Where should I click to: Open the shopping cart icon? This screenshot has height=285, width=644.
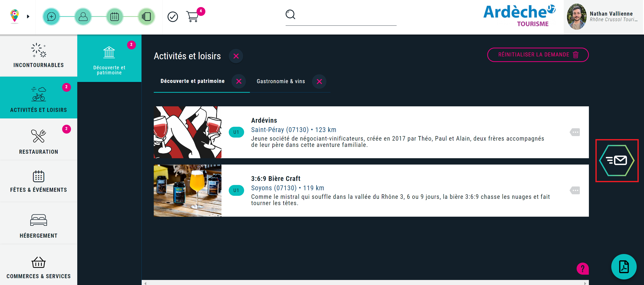tap(193, 17)
